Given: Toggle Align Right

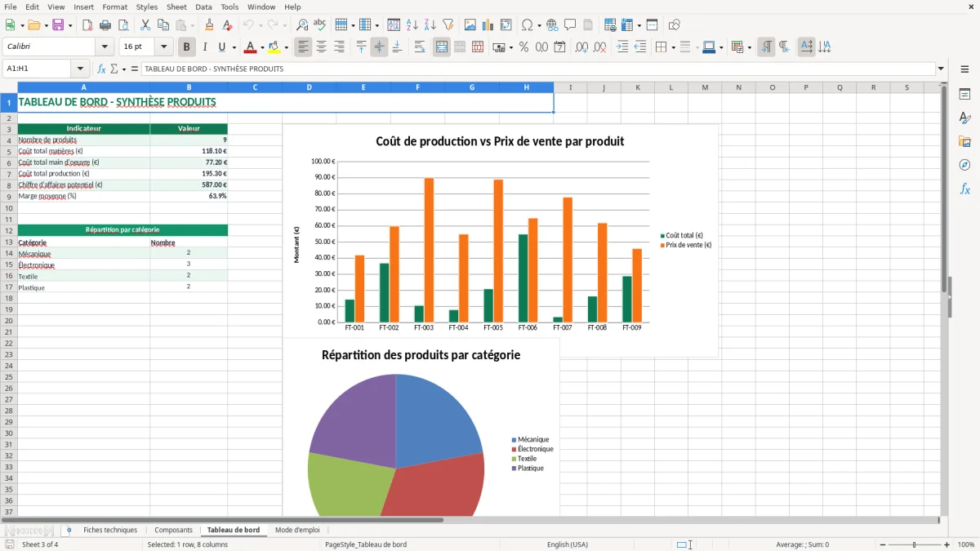Looking at the screenshot, I should [339, 47].
